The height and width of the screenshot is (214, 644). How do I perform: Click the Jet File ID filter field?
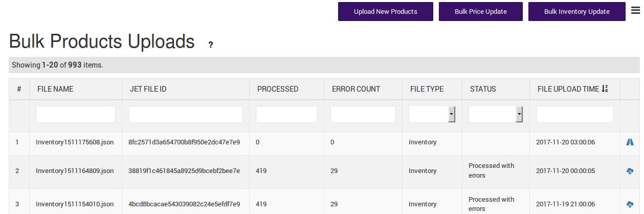[185, 114]
